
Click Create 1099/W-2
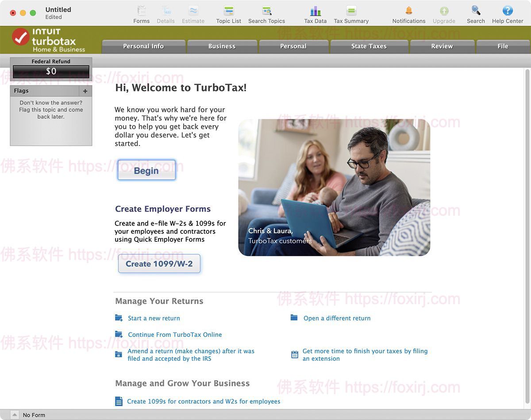[x=159, y=263]
